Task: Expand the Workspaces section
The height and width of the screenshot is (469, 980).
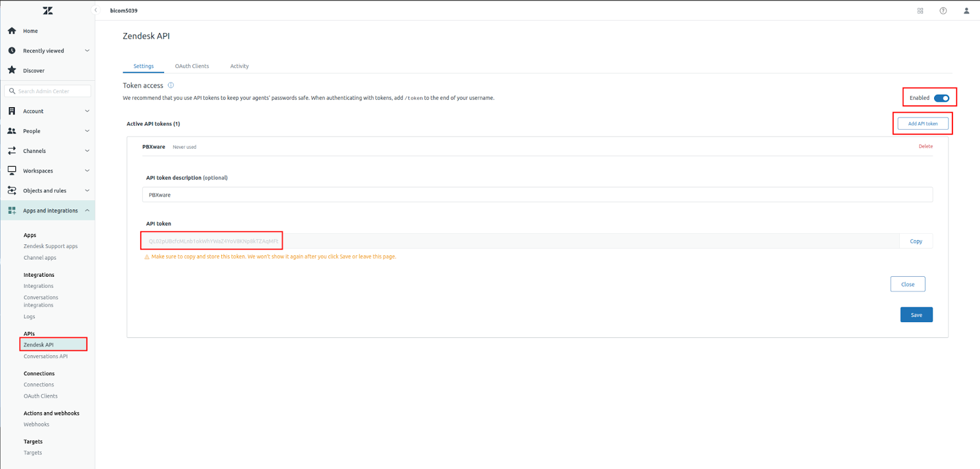Action: [87, 171]
